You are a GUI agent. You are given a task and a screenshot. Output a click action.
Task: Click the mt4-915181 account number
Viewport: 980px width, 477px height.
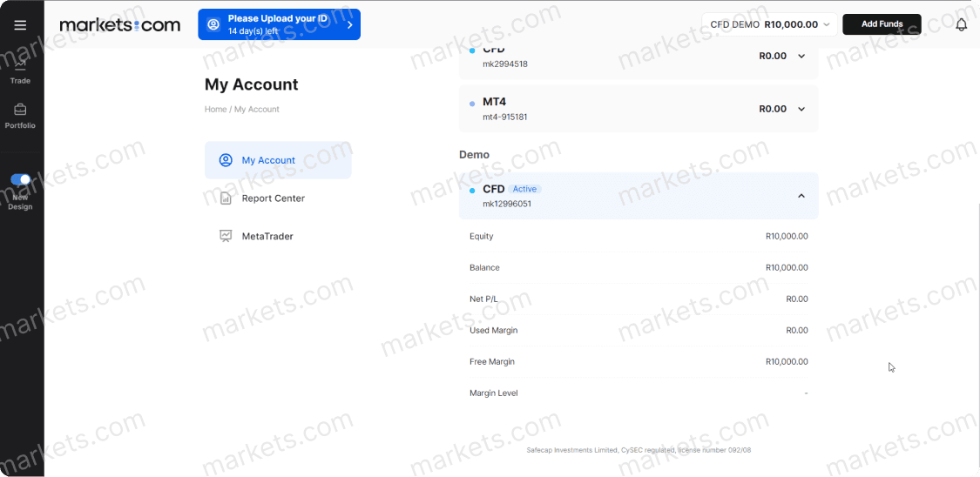505,117
